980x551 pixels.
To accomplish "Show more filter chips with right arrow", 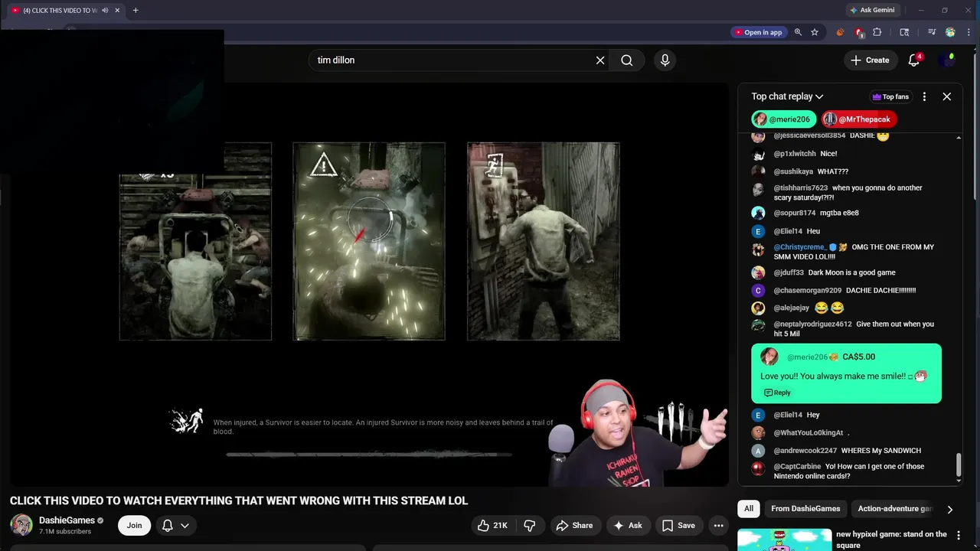I will (x=949, y=509).
